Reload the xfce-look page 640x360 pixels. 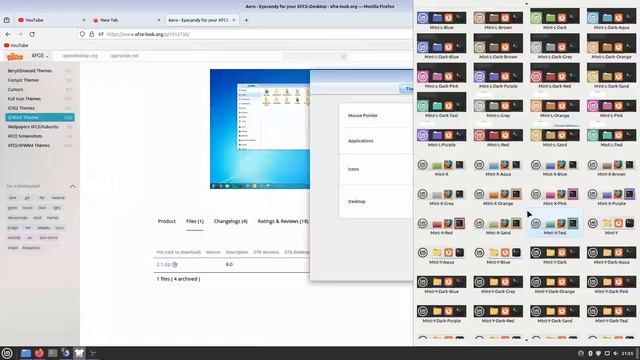pos(32,34)
